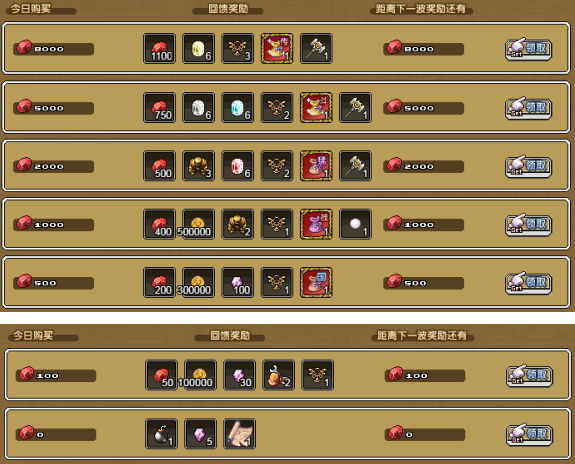Click the 回馈奖励 header in top panel
This screenshot has height=464, width=575.
coord(228,9)
